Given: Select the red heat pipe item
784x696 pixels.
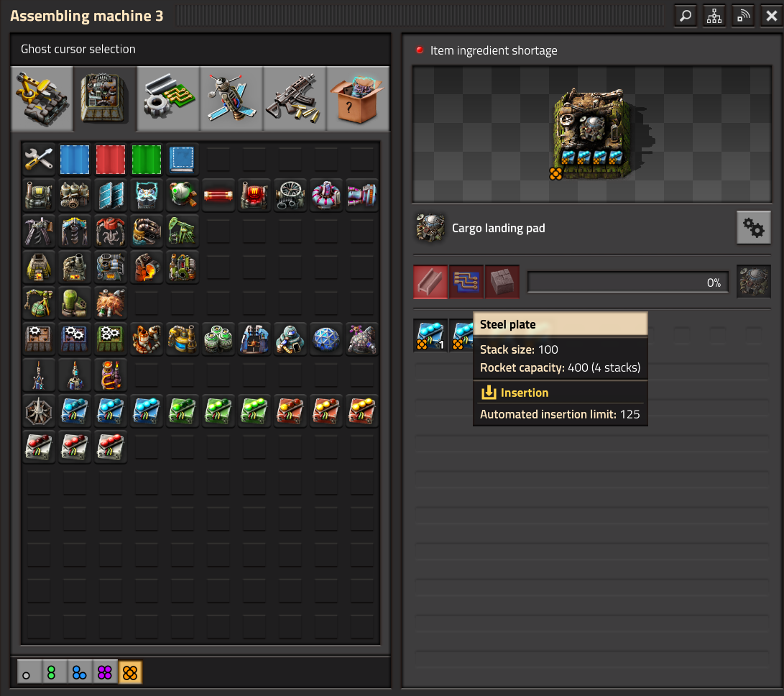Looking at the screenshot, I should [218, 195].
